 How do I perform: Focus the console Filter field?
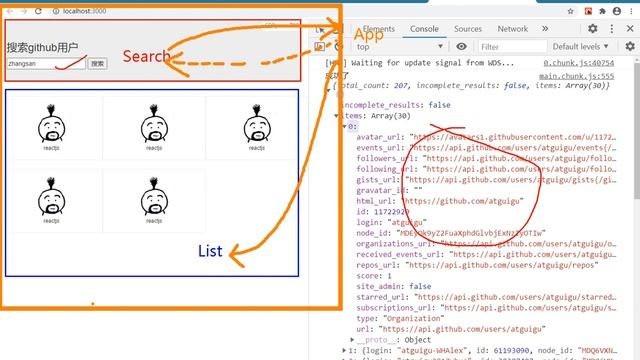512,47
